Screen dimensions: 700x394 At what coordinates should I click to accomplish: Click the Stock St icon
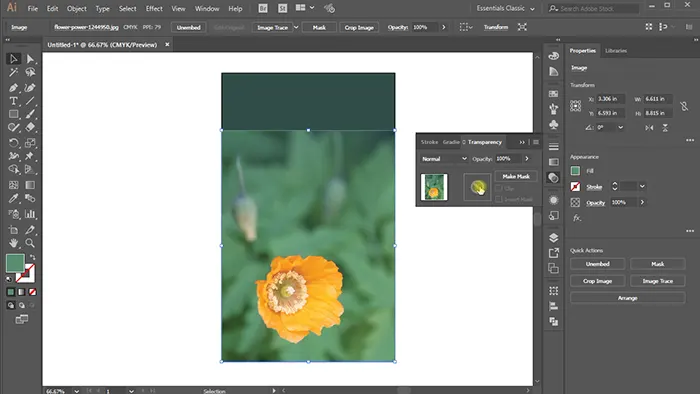point(283,8)
